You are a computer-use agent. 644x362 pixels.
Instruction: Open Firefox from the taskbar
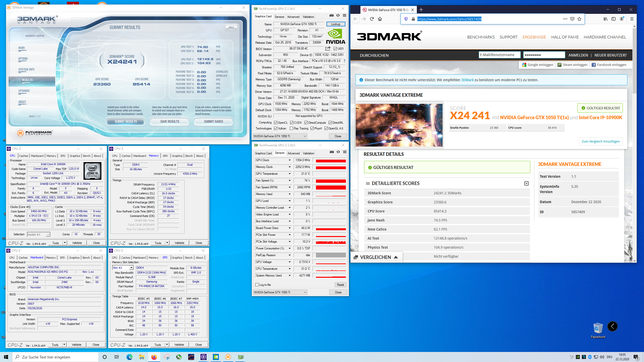154,357
